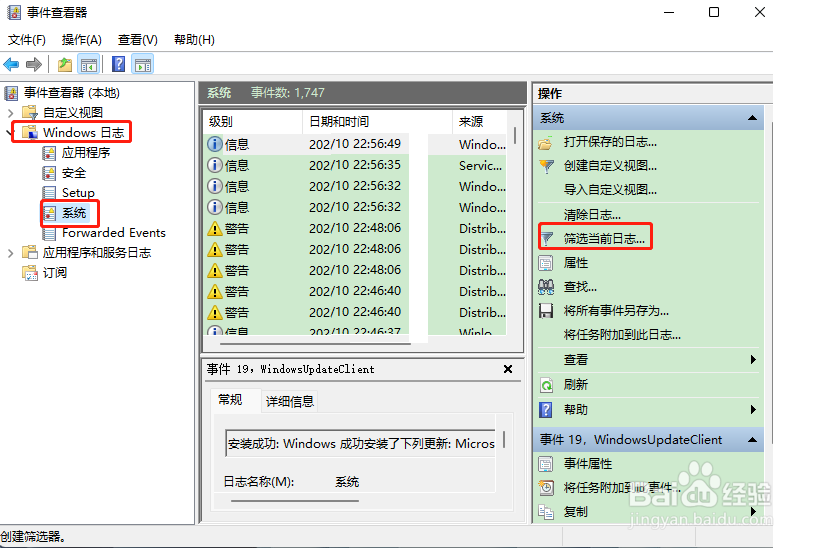The image size is (819, 548).
Task: Close the event 19 preview pane
Action: pos(508,369)
